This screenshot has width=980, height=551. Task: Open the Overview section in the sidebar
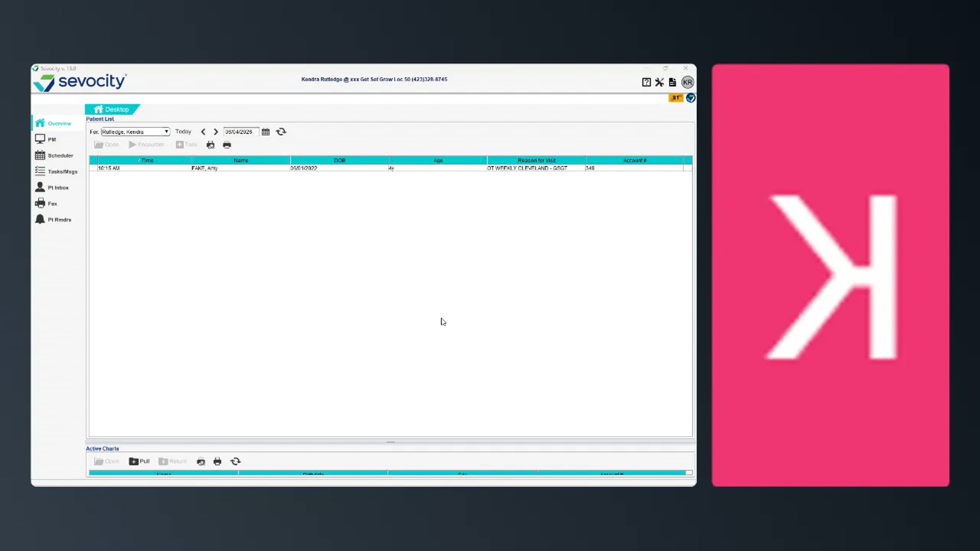pos(53,123)
